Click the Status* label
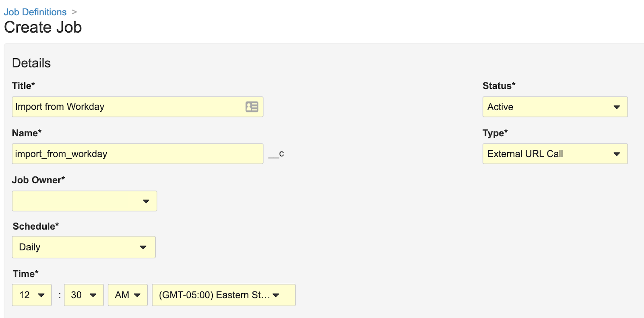The width and height of the screenshot is (644, 318). 499,86
